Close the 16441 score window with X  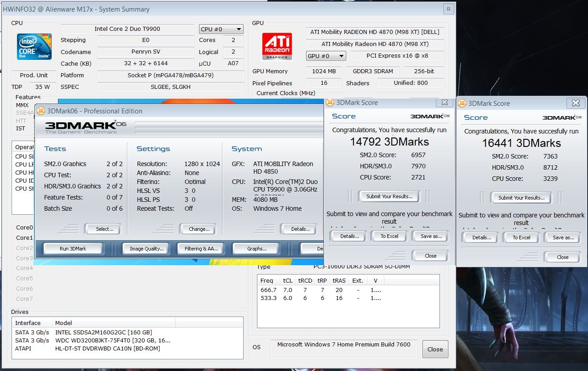[576, 103]
